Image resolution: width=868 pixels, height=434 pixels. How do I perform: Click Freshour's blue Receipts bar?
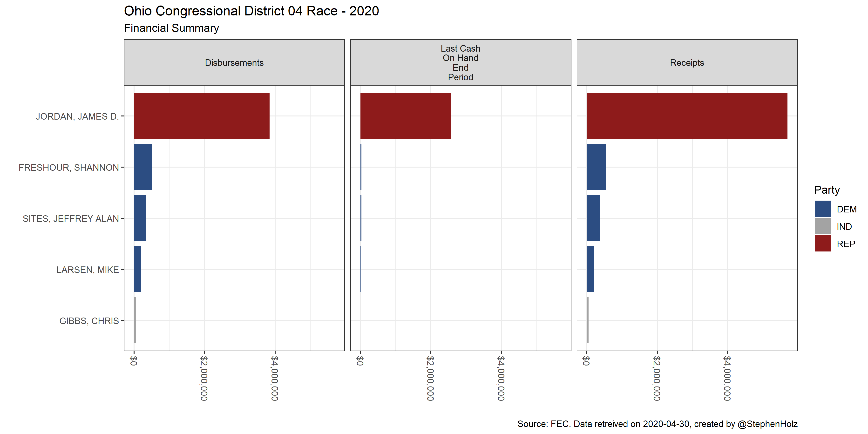tap(596, 167)
